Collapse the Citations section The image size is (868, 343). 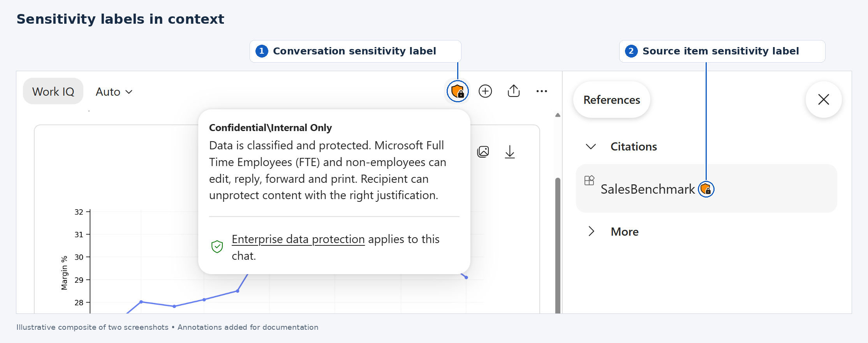(591, 147)
